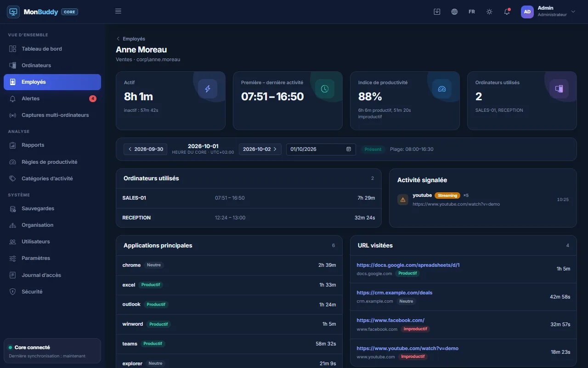Screen dimensions: 588x368
Task: Select the Employés sidebar item
Action: (52, 82)
